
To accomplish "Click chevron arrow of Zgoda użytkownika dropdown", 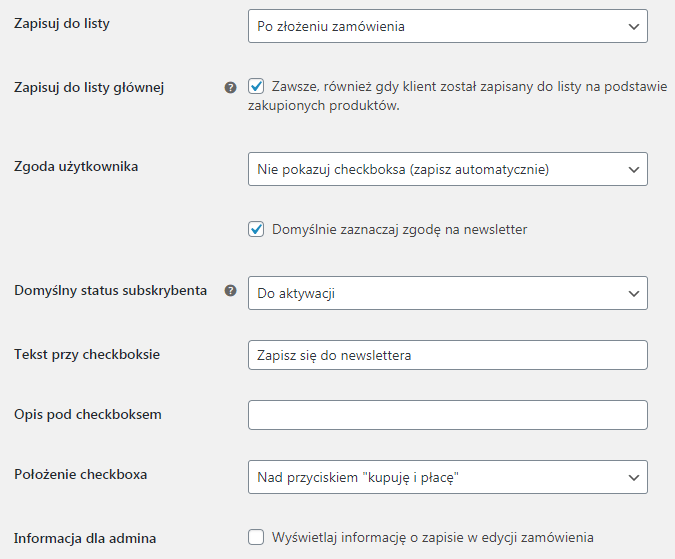I will tap(634, 170).
